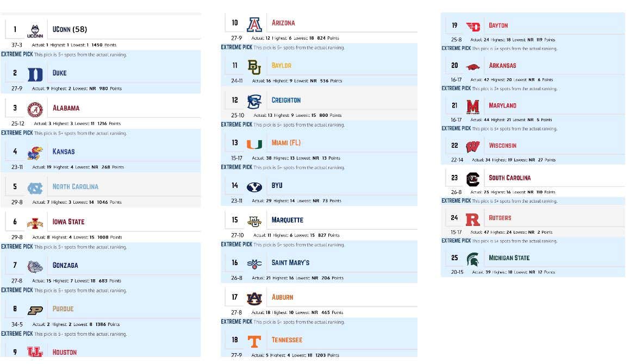Open the North Carolina team entry
The image size is (636, 364).
pyautogui.click(x=76, y=186)
